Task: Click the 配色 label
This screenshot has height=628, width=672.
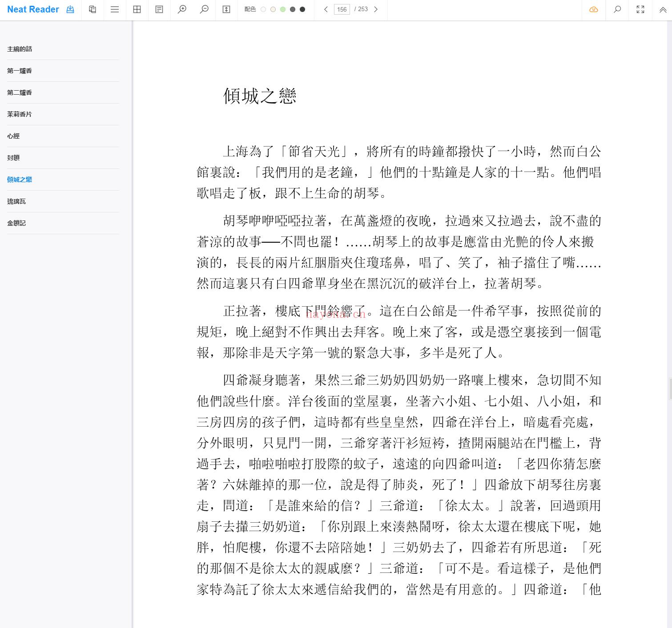Action: pos(250,9)
